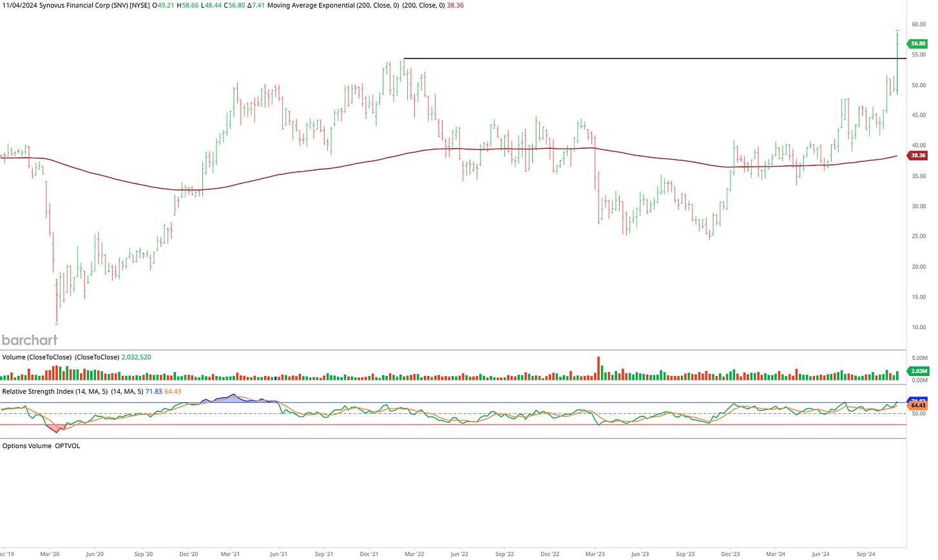938x560 pixels.
Task: Click the 45.00 price axis label
Action: [919, 115]
